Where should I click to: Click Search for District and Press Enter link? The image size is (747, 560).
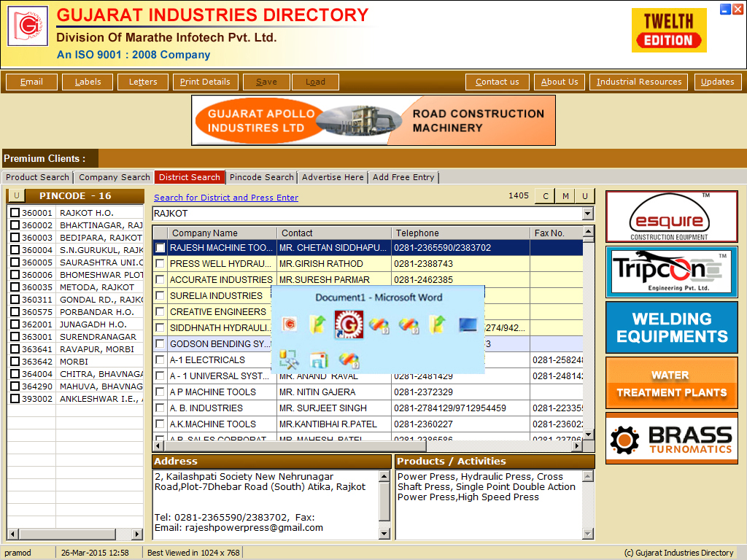click(x=226, y=198)
